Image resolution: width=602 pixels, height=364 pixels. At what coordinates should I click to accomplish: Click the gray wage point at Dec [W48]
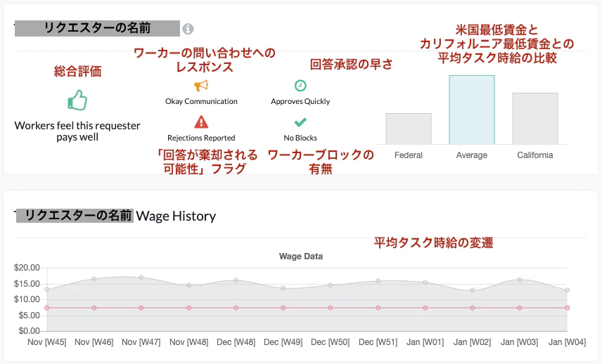236,280
